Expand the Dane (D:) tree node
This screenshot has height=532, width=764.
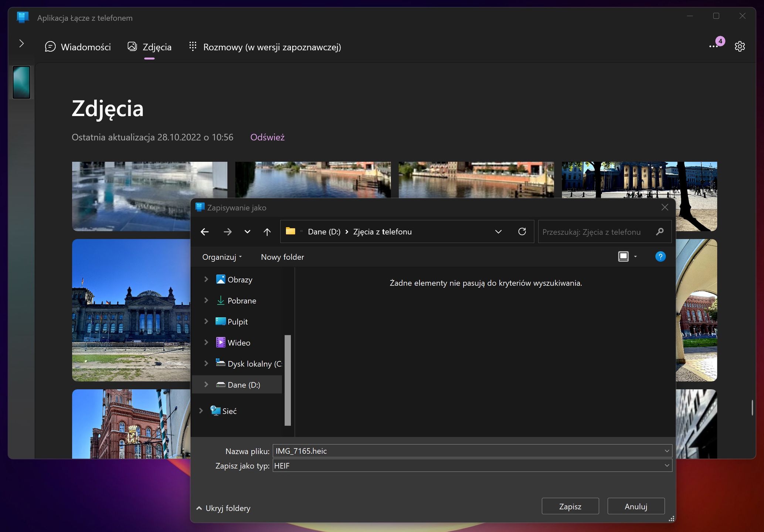click(x=206, y=385)
